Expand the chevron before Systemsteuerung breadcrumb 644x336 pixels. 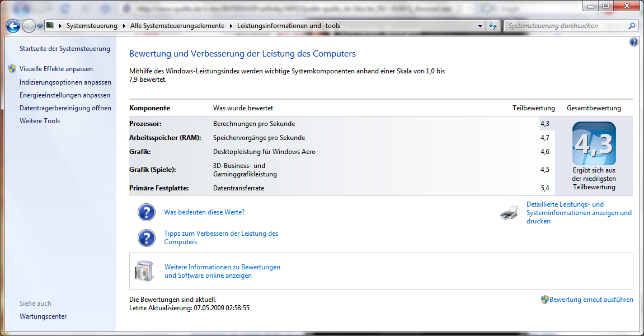(60, 26)
